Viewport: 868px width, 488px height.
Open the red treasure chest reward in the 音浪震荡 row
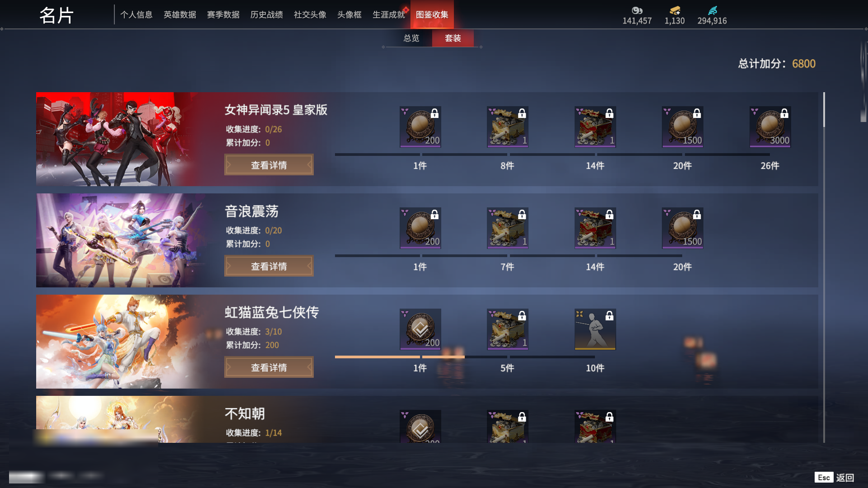[x=595, y=228]
